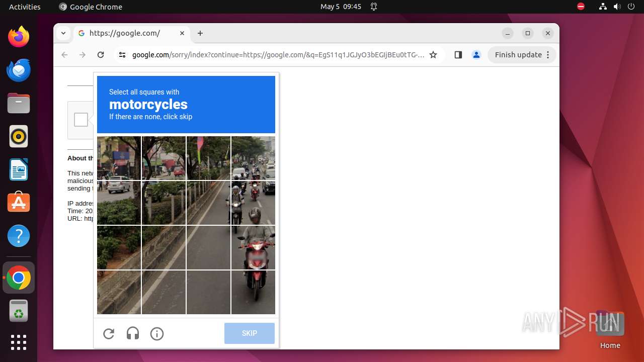Viewport: 644px width, 362px height.
Task: Open Google Chrome app menu in top bar
Action: pos(91,7)
